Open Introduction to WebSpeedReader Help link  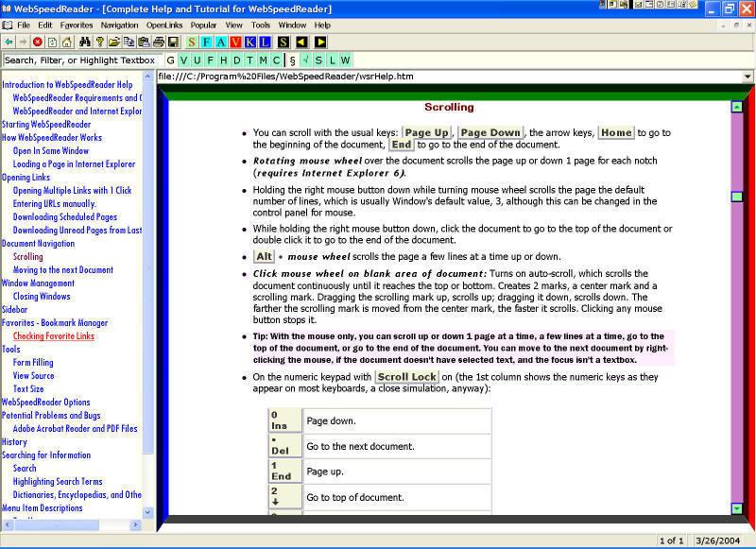(x=67, y=85)
